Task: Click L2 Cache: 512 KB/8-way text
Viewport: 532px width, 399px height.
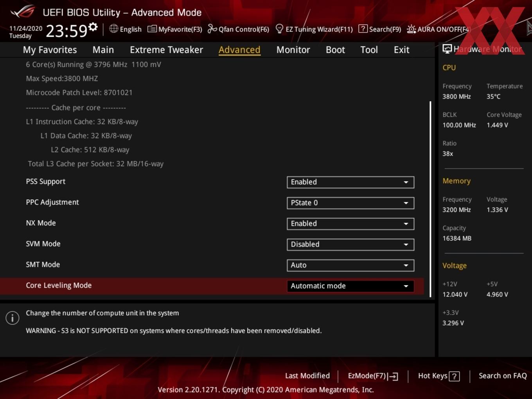Action: [90, 150]
